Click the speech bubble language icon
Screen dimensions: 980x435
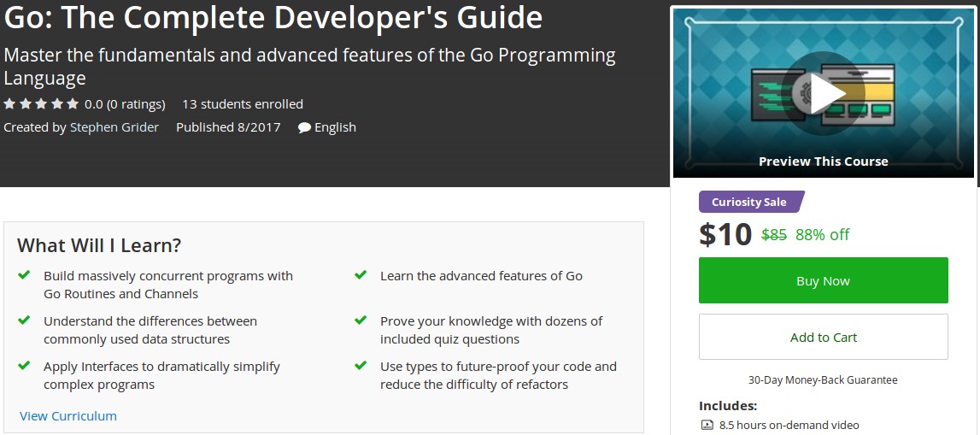[x=304, y=127]
